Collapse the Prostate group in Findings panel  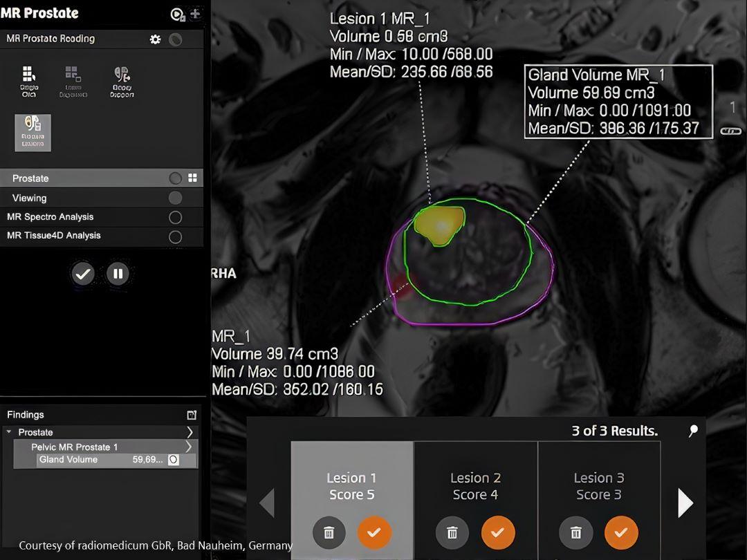[x=8, y=431]
